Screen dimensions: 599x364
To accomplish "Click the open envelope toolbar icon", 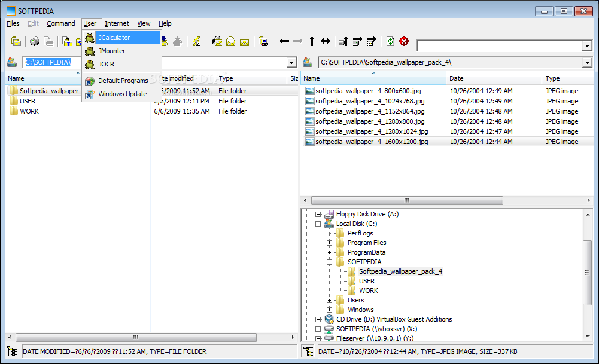I will coord(231,41).
